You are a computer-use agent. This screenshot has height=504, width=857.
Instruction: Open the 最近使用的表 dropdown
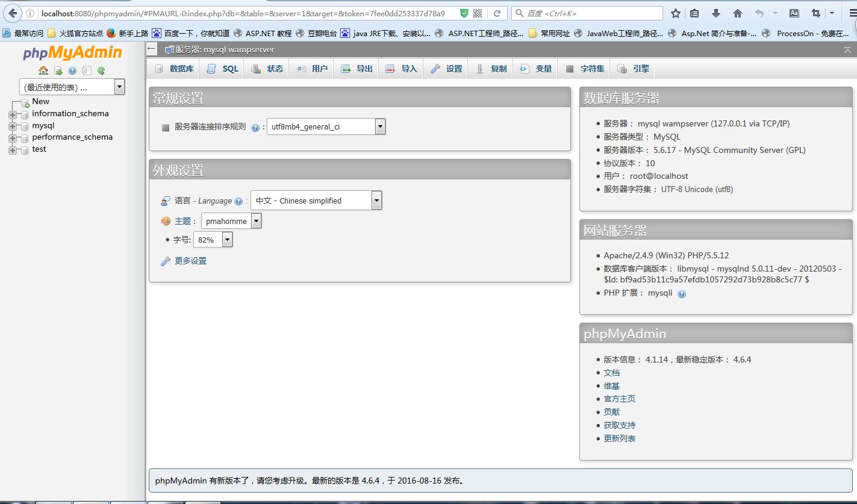[x=72, y=87]
